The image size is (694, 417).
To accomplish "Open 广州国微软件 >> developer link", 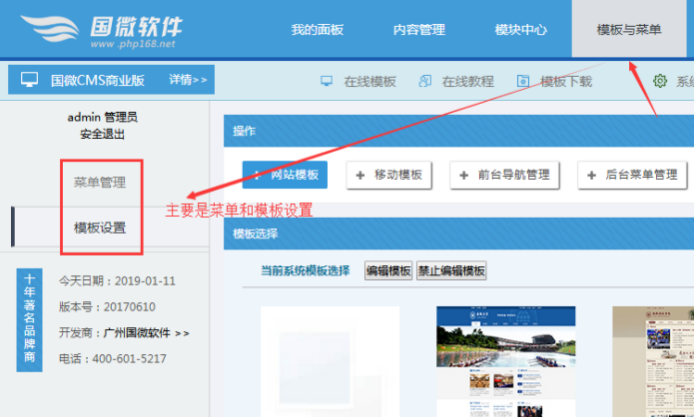I will click(x=152, y=333).
